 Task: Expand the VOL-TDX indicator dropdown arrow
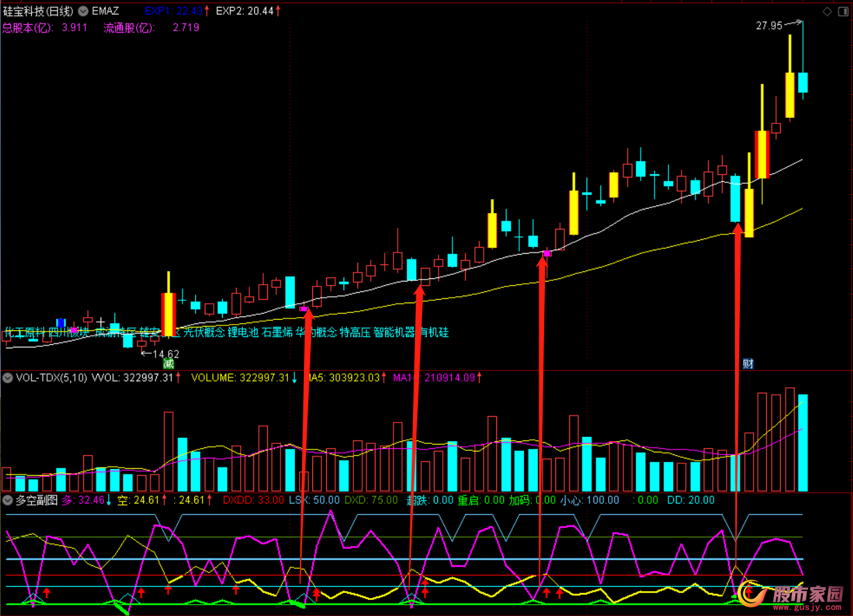pyautogui.click(x=8, y=378)
